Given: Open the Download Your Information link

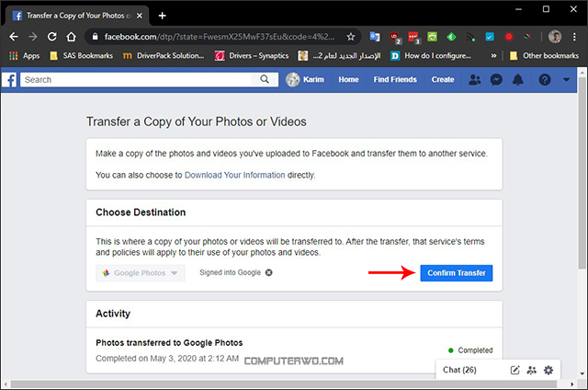Looking at the screenshot, I should coord(235,175).
